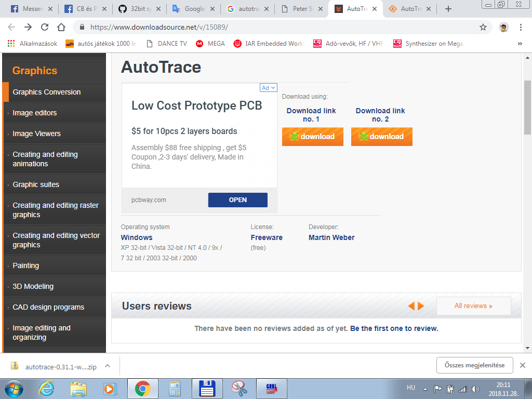Open the browser home page icon

pyautogui.click(x=61, y=27)
